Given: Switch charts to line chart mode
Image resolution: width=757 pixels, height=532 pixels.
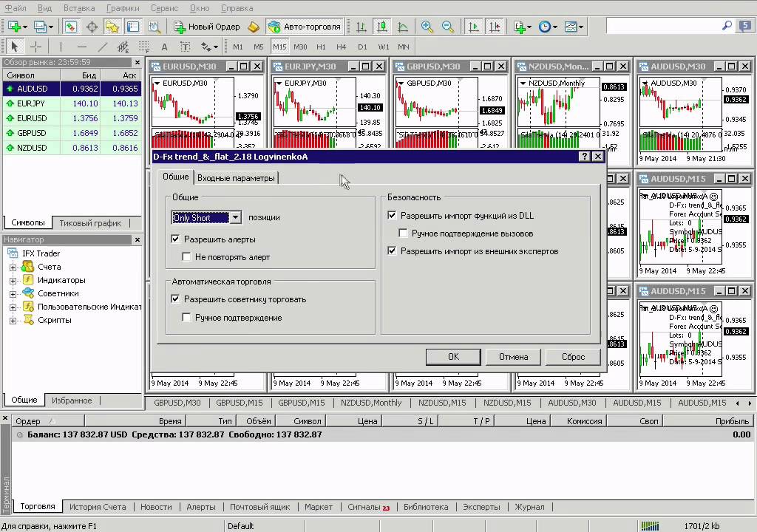Looking at the screenshot, I should click(403, 27).
